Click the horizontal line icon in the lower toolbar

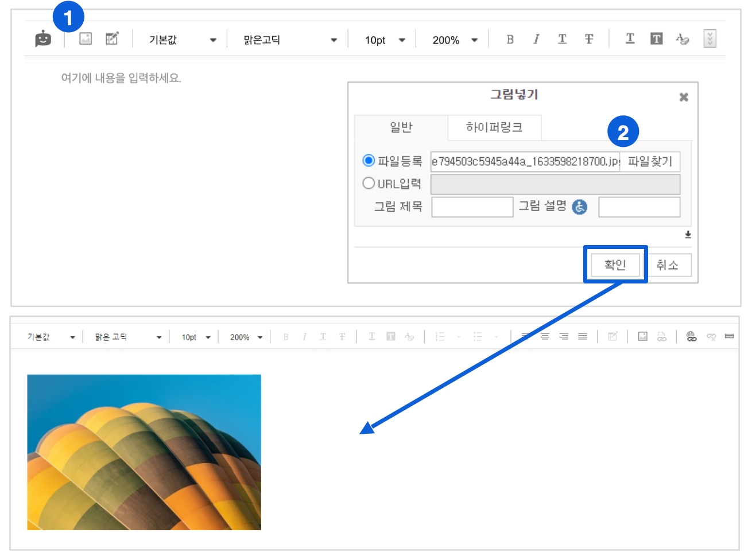729,337
